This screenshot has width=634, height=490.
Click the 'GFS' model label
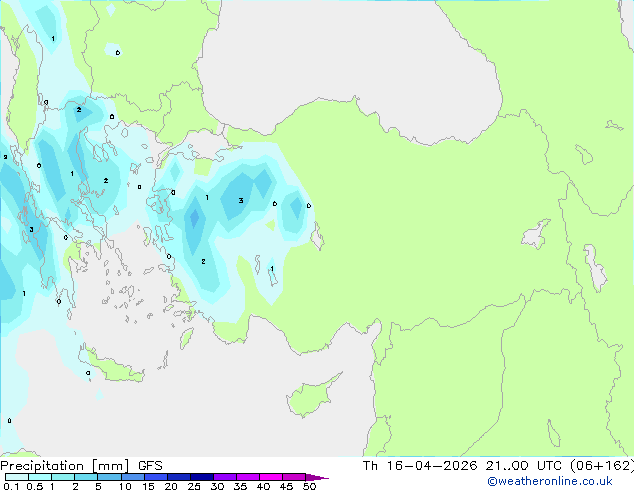[x=150, y=466]
